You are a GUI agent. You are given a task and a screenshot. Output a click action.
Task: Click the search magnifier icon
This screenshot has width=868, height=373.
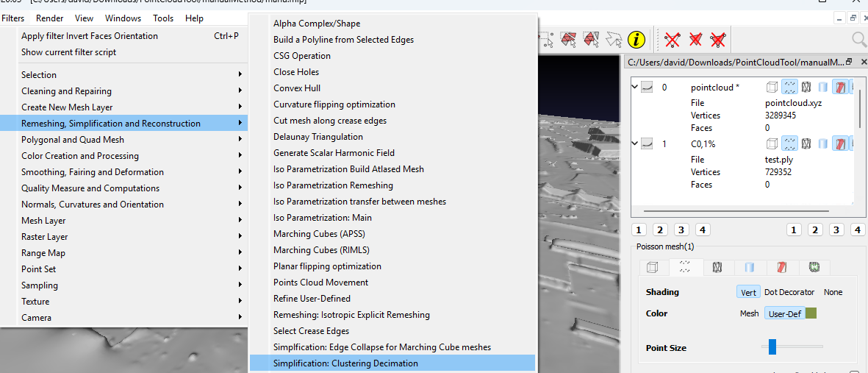click(858, 39)
